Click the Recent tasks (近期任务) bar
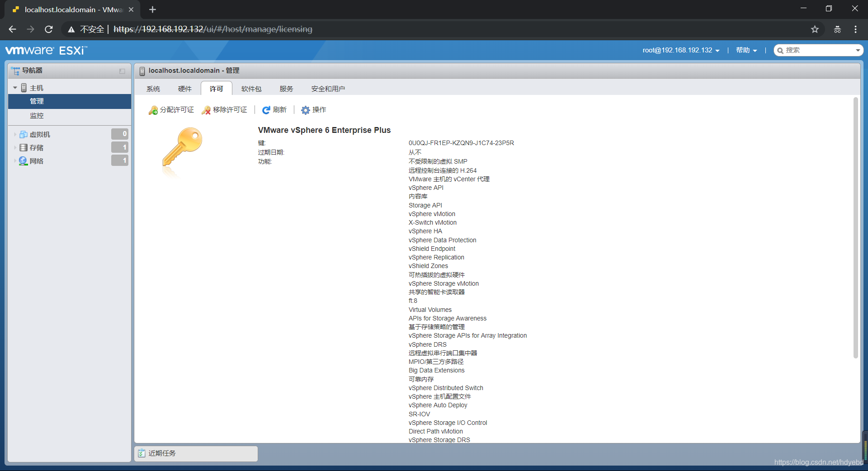The width and height of the screenshot is (868, 471). pos(196,453)
